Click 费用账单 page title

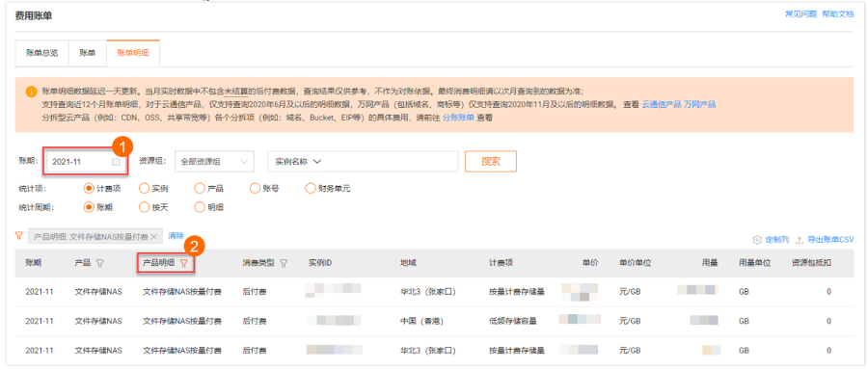point(34,16)
